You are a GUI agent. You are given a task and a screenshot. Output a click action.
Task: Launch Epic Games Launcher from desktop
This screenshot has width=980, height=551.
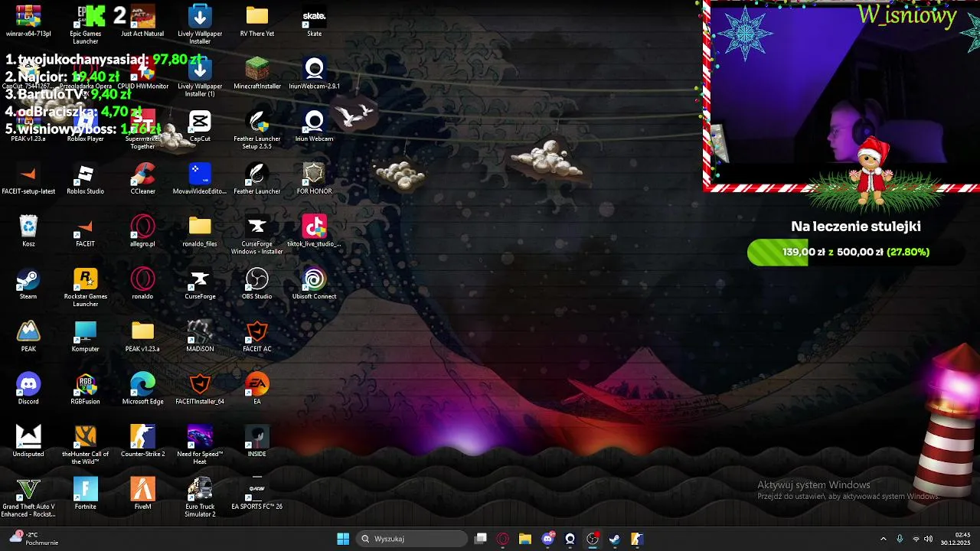click(85, 24)
